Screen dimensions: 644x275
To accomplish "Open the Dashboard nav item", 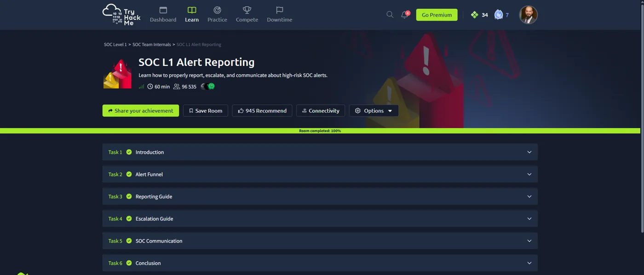I will pyautogui.click(x=163, y=15).
